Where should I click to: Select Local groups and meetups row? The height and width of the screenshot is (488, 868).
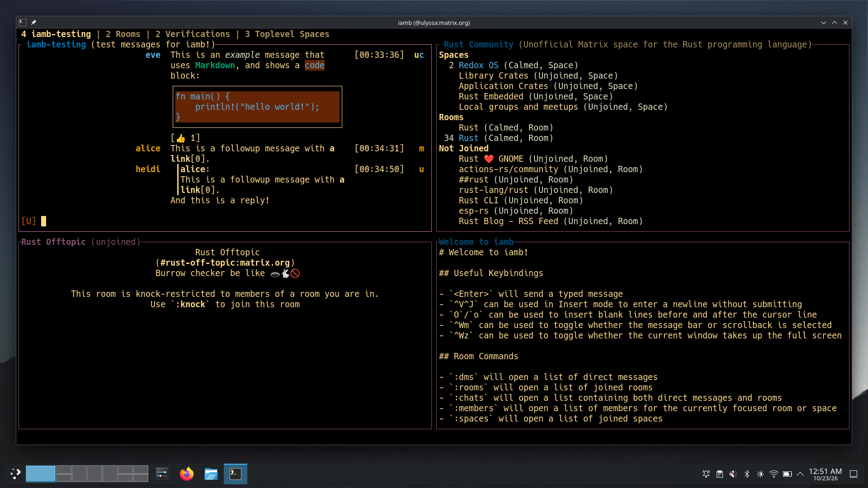point(563,107)
